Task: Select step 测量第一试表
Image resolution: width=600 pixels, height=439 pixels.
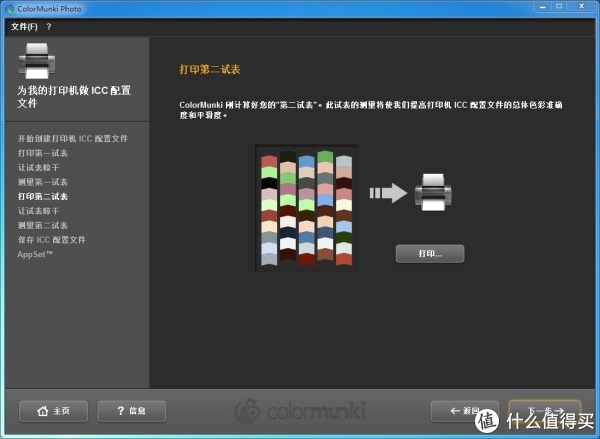Action: pos(43,182)
